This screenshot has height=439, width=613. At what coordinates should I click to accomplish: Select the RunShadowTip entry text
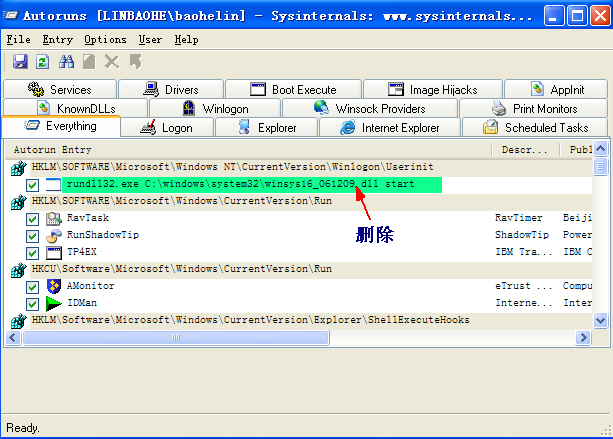(x=103, y=235)
